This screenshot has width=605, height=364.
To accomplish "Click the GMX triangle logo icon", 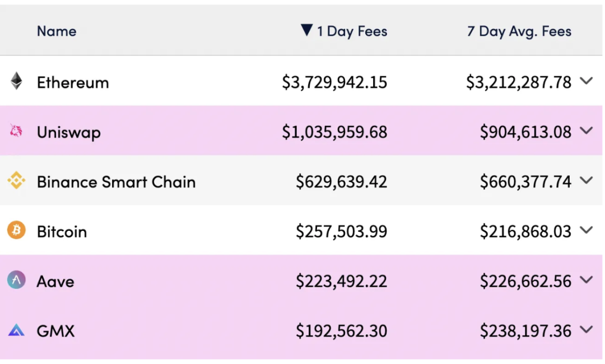I will (16, 330).
